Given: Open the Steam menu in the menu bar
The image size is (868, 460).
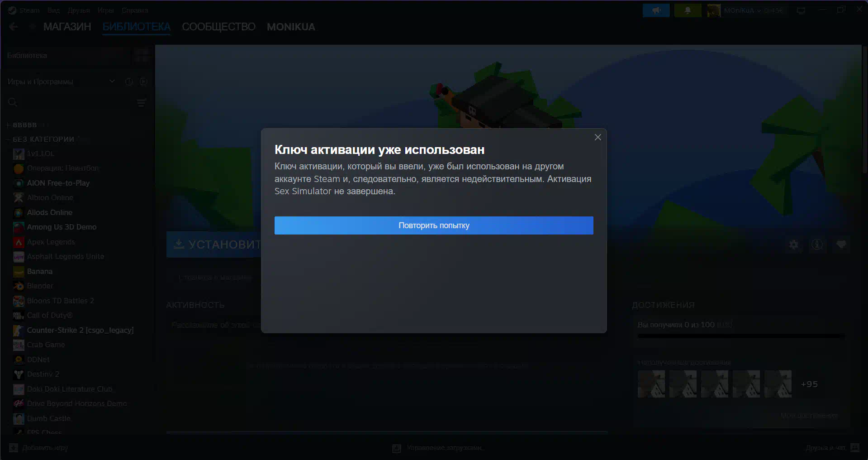Looking at the screenshot, I should point(29,10).
